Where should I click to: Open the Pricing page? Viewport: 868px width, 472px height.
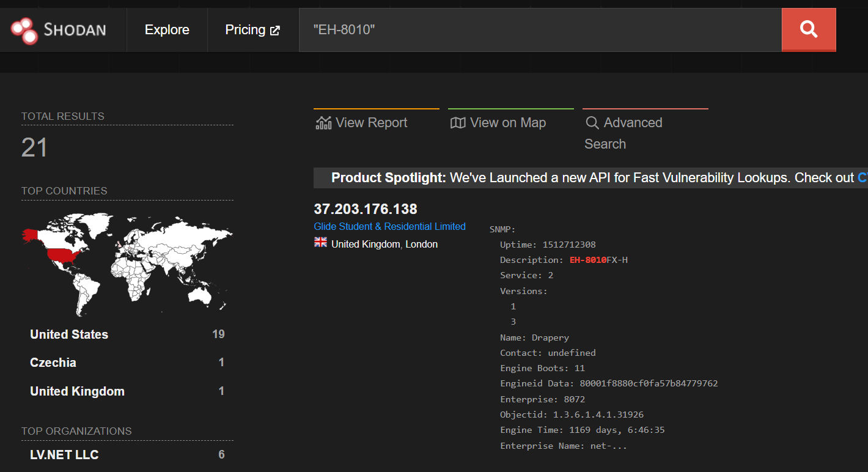pos(252,30)
